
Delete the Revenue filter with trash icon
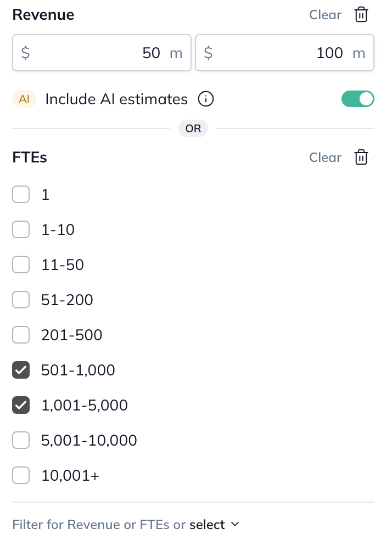(361, 15)
